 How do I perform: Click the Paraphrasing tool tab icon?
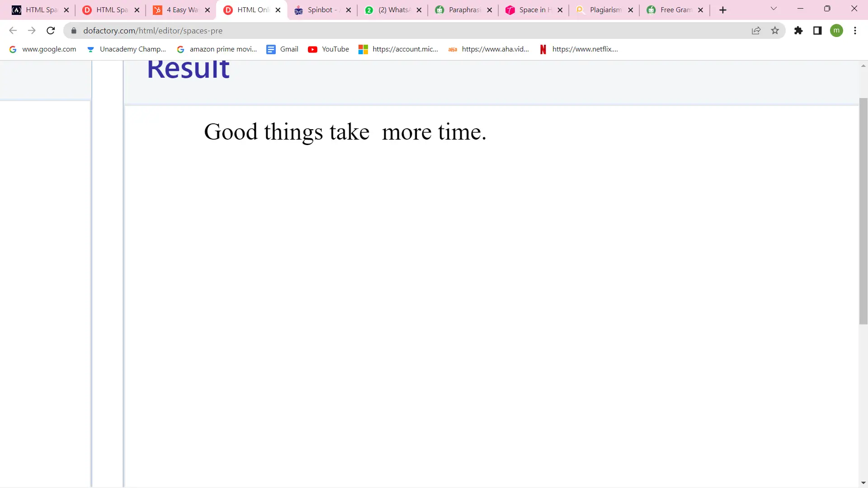441,9
